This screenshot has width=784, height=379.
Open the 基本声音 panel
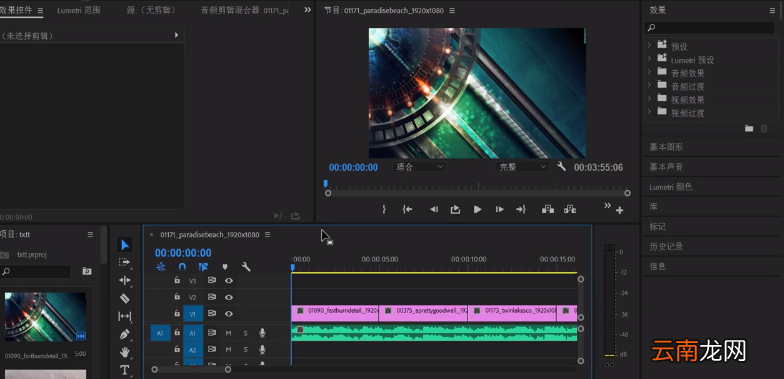(x=666, y=167)
